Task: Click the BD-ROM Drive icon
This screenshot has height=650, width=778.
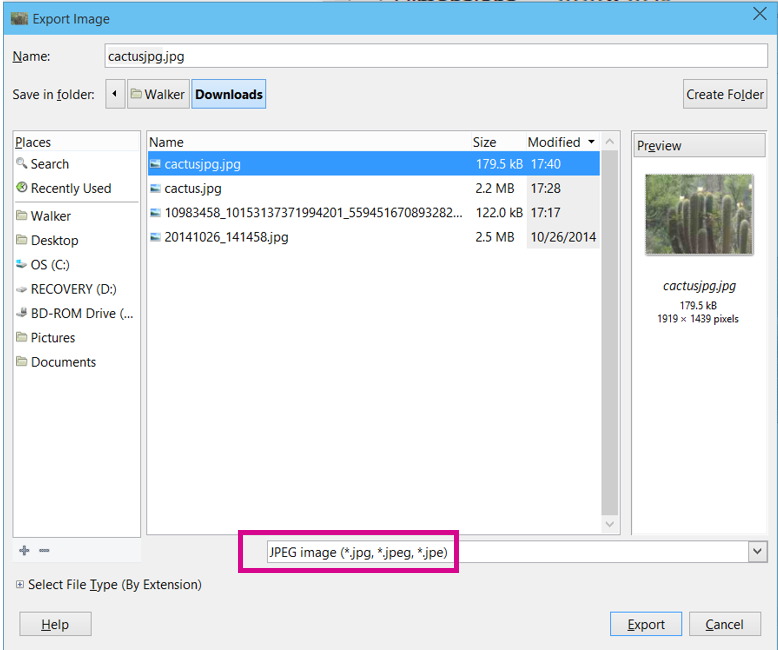Action: 22,313
